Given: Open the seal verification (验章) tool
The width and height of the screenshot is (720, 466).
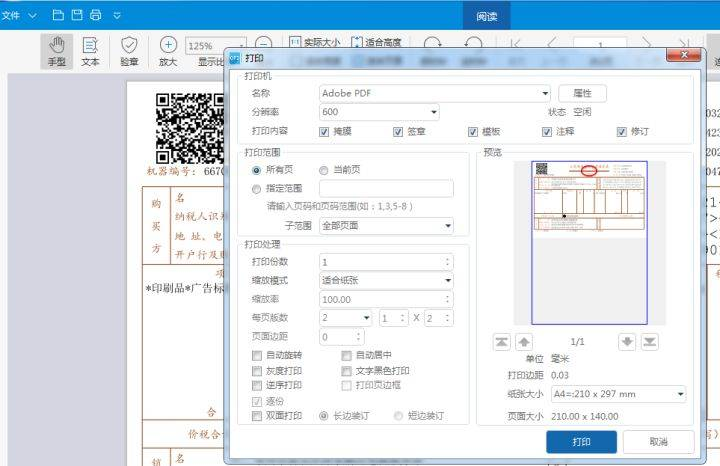Looking at the screenshot, I should click(x=129, y=51).
